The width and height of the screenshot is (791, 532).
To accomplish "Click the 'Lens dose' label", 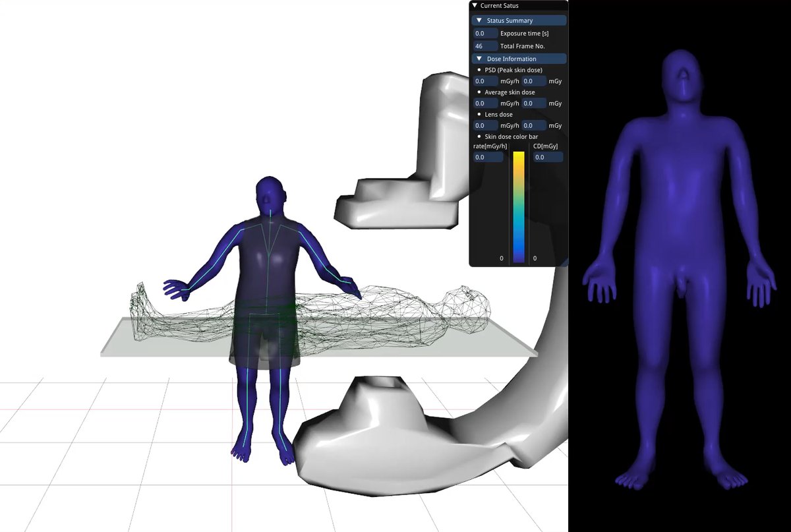I will (498, 115).
